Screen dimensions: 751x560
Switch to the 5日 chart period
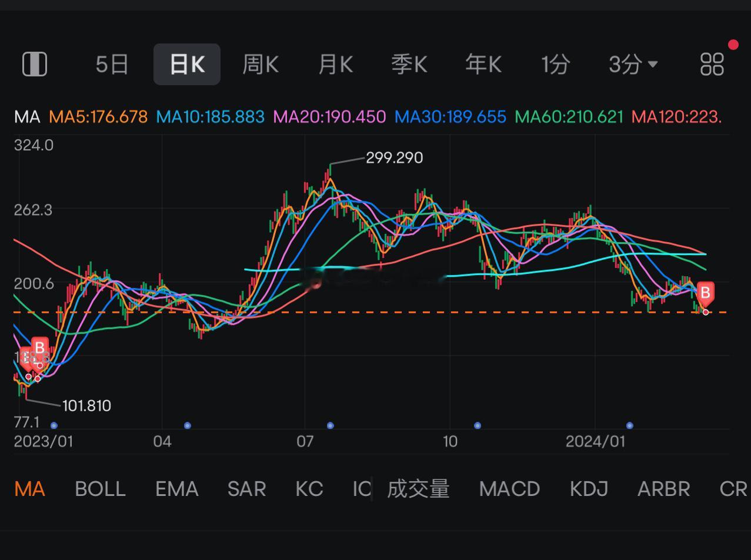(x=112, y=64)
